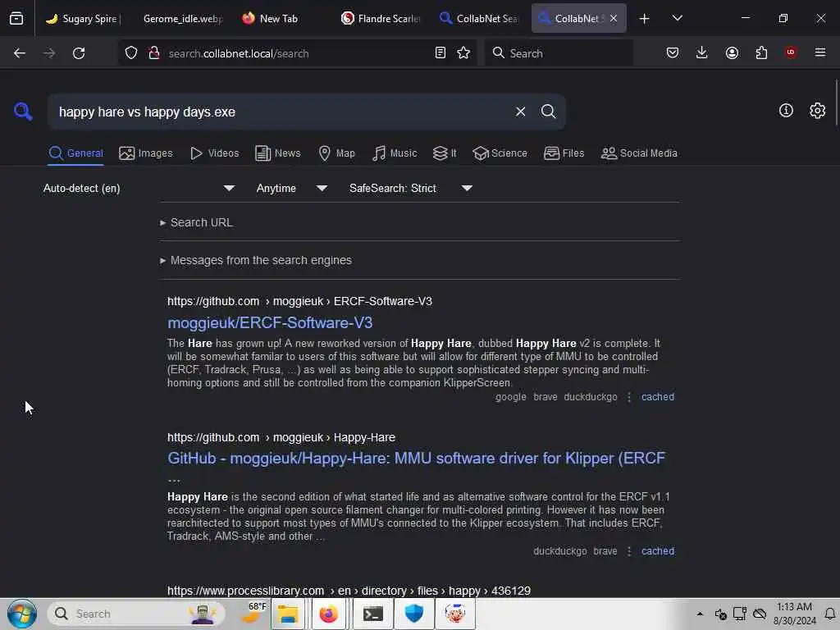Open the Anytime time range dropdown
840x630 pixels.
pyautogui.click(x=291, y=188)
